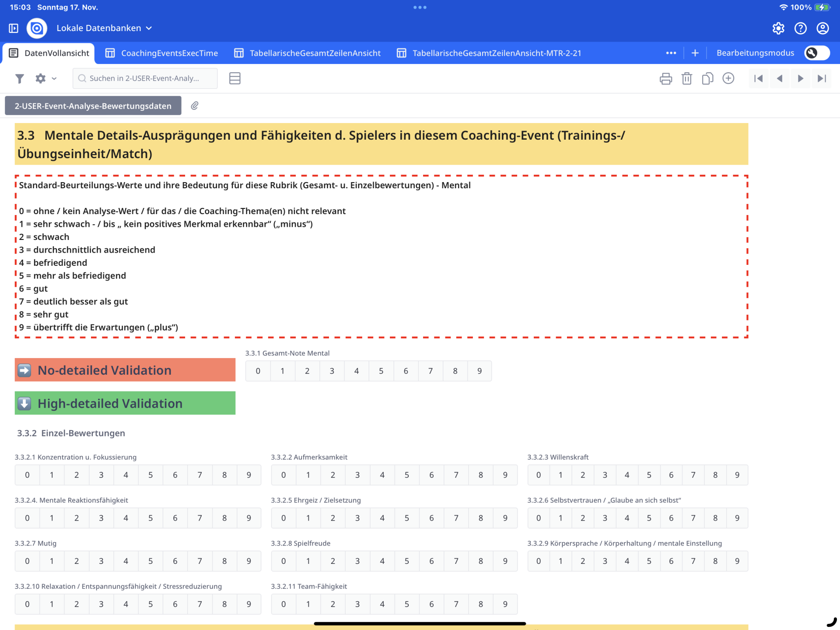Add new record with plus circle icon

click(728, 78)
